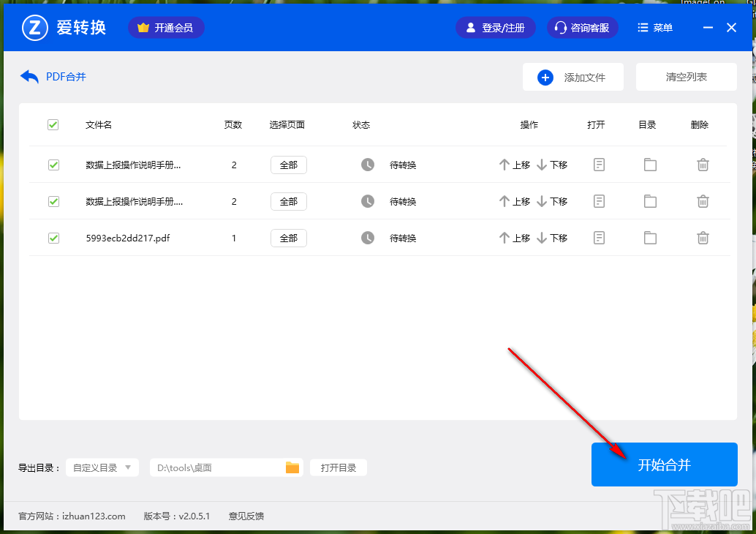Image resolution: width=756 pixels, height=534 pixels.
Task: Open the 自定义目录 export dropdown
Action: (x=102, y=467)
